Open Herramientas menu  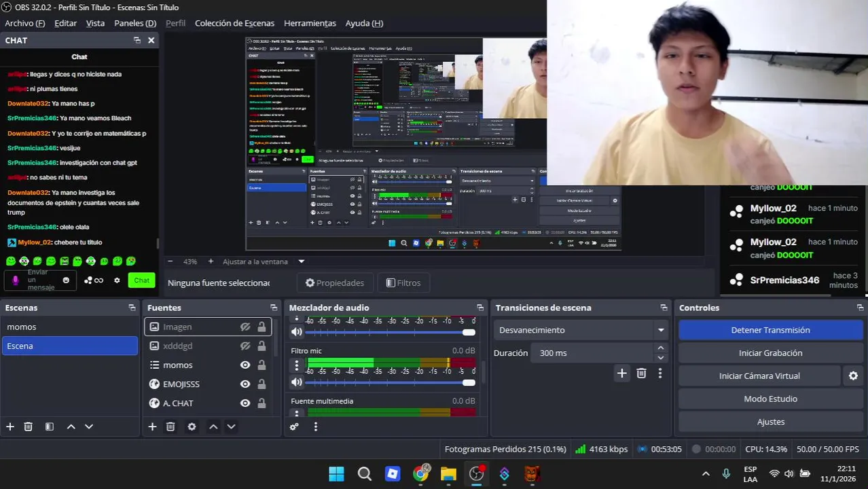coord(310,23)
